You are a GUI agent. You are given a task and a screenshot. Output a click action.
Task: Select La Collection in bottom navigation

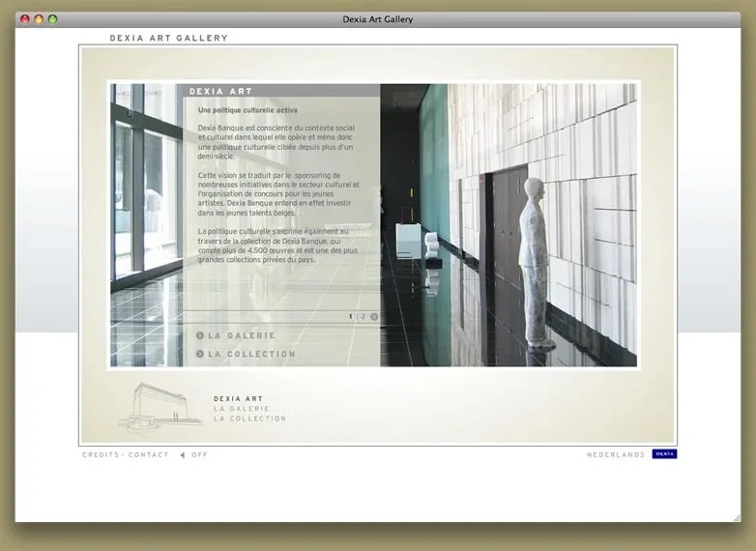click(x=249, y=419)
